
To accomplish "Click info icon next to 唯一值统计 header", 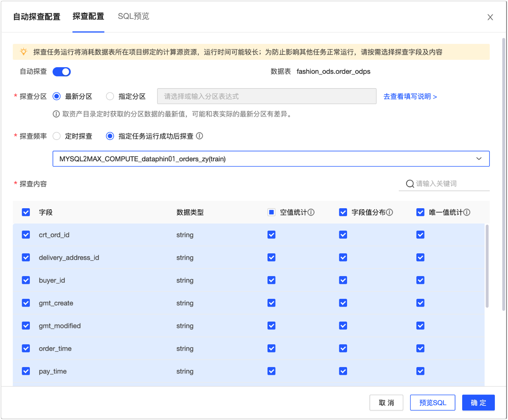I will pos(467,212).
